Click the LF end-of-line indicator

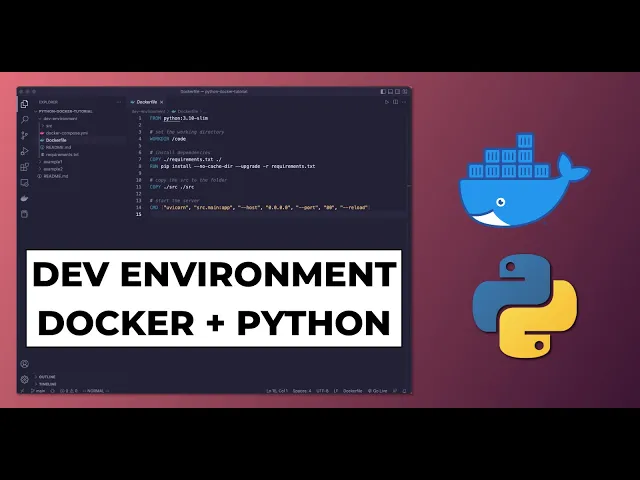pyautogui.click(x=336, y=391)
